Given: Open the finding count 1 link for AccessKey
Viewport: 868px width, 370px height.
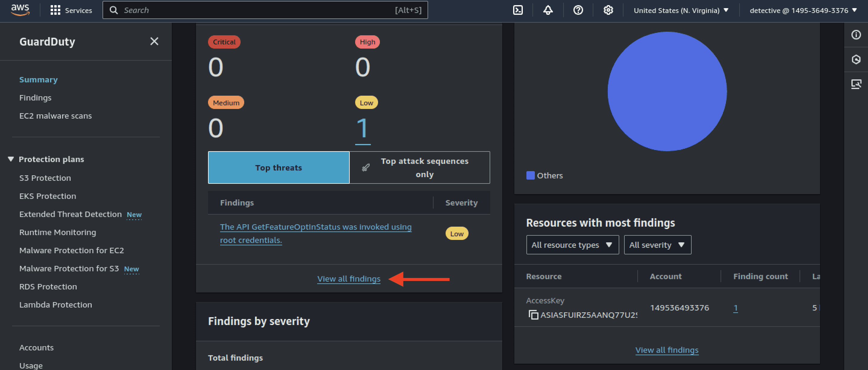Looking at the screenshot, I should 736,308.
